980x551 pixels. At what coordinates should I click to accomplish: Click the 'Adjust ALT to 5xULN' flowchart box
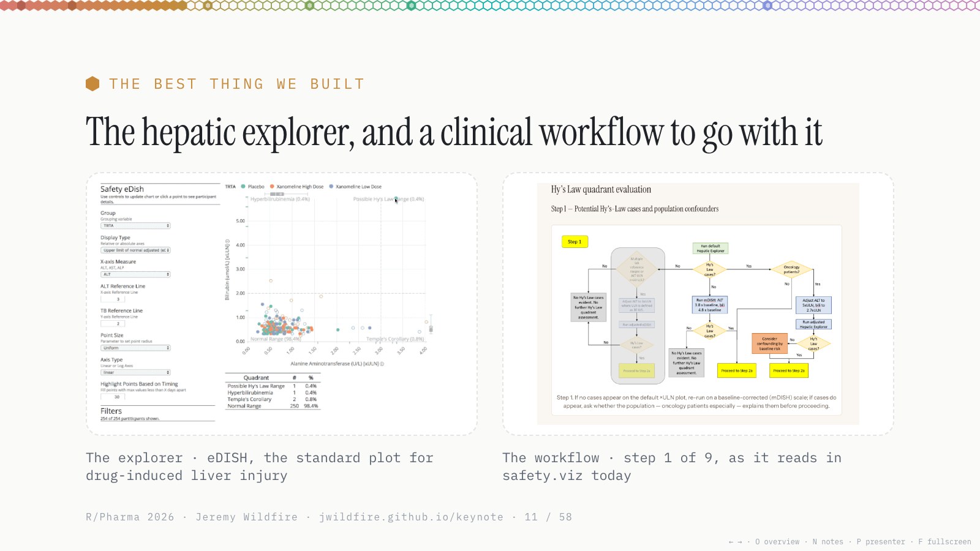[813, 305]
